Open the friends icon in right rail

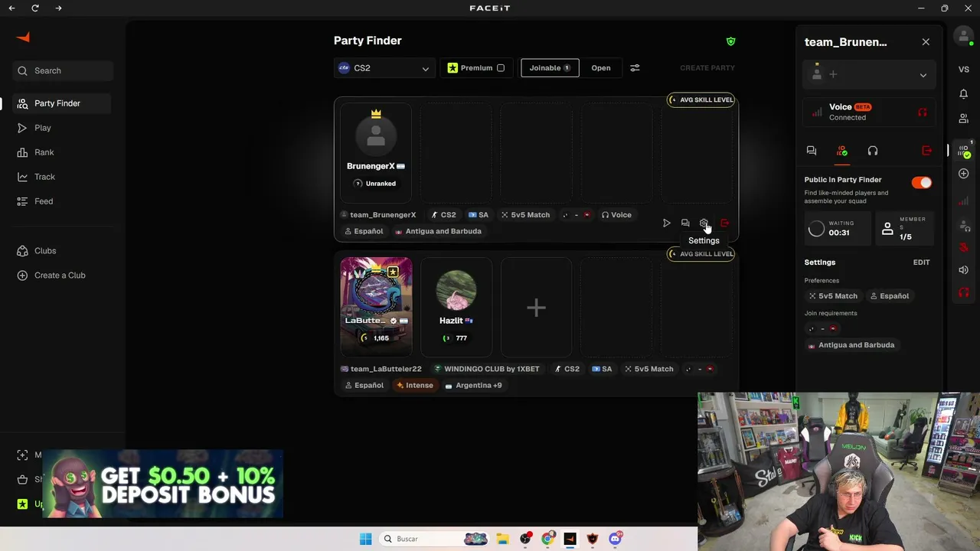tap(964, 119)
